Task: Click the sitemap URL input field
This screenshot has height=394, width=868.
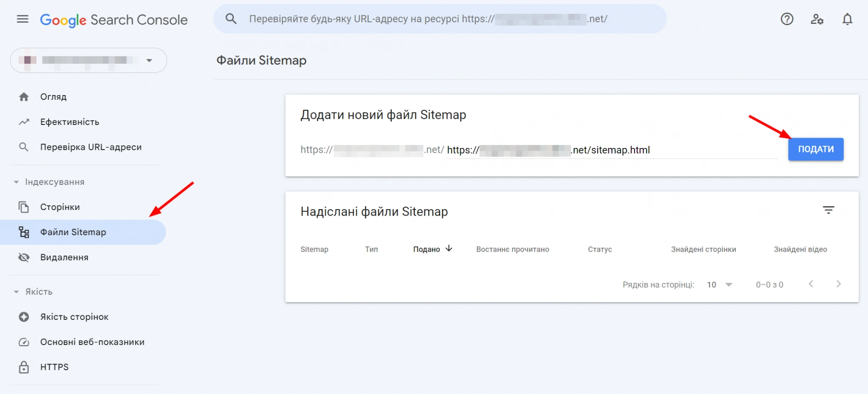Action: [x=712, y=150]
